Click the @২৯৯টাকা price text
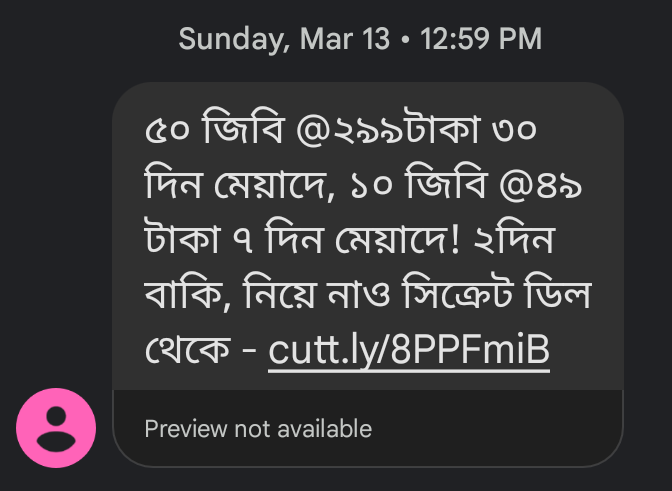The height and width of the screenshot is (491, 672). 387,129
